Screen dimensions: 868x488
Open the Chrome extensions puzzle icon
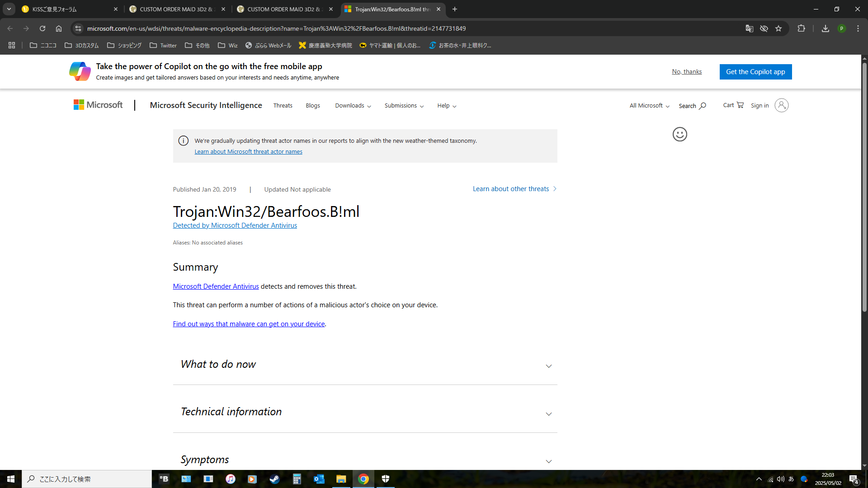coord(801,28)
